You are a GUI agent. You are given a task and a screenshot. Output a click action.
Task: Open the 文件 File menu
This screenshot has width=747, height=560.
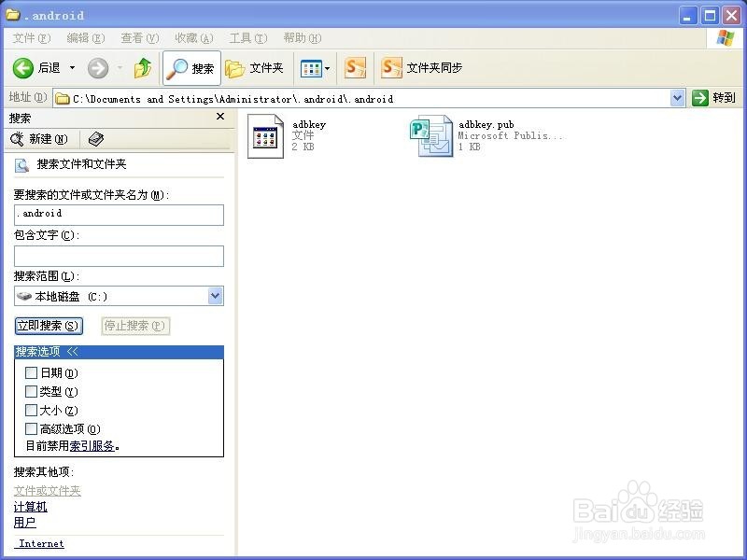coord(31,38)
